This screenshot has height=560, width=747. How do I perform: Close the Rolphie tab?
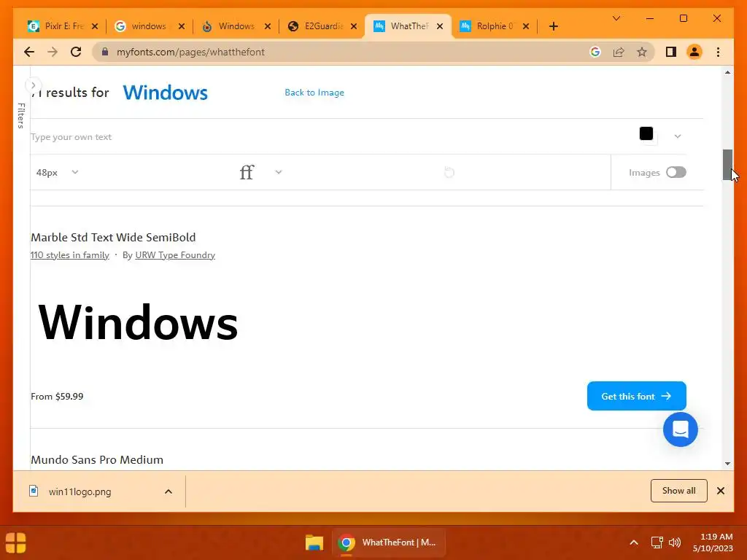click(526, 26)
